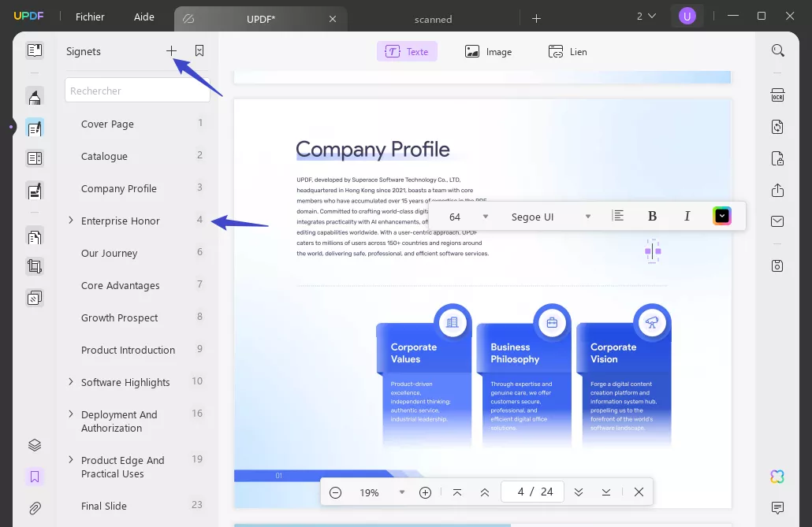
Task: Open the Protect PDF lock icon
Action: [778, 158]
